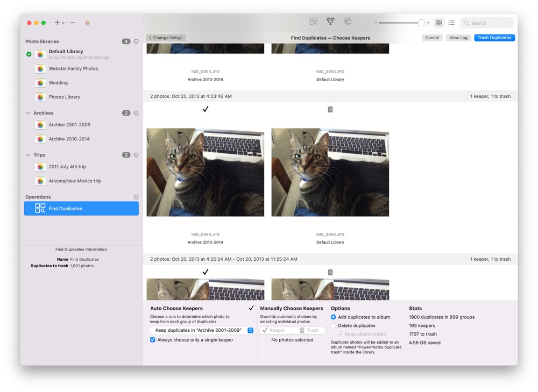Mark Default Library IMG_0994 with trash icon

click(x=330, y=109)
